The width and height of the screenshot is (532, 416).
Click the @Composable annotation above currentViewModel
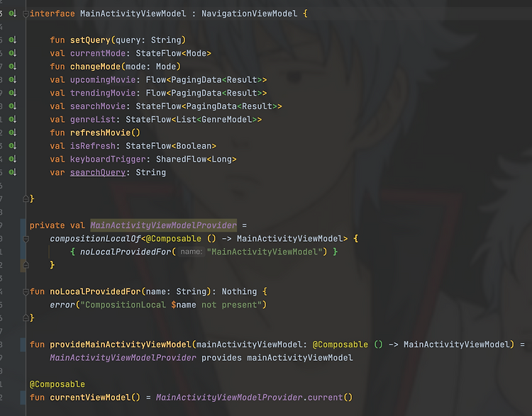tap(57, 385)
